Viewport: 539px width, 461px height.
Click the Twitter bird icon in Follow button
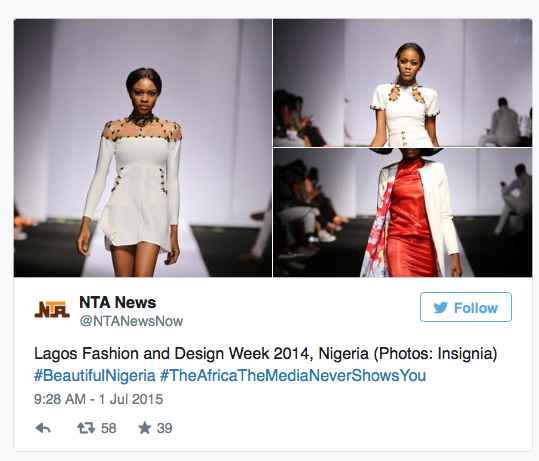pyautogui.click(x=441, y=307)
